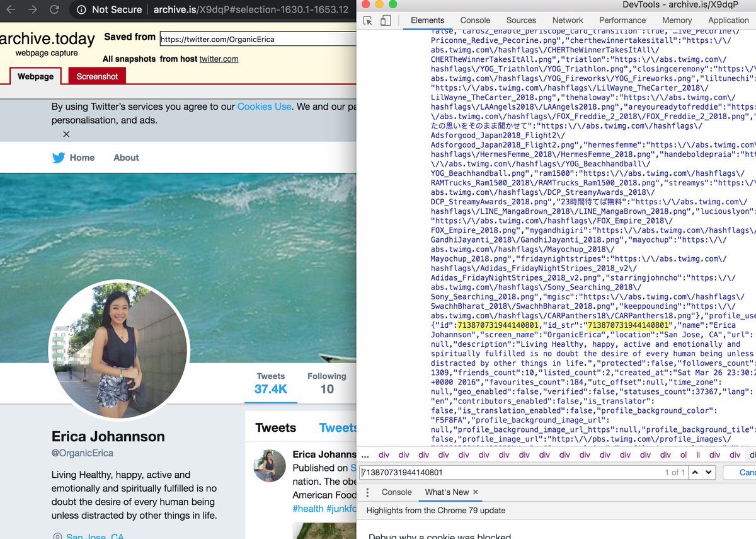Image resolution: width=756 pixels, height=539 pixels.
Task: Open the #health hashtag link
Action: tap(308, 509)
